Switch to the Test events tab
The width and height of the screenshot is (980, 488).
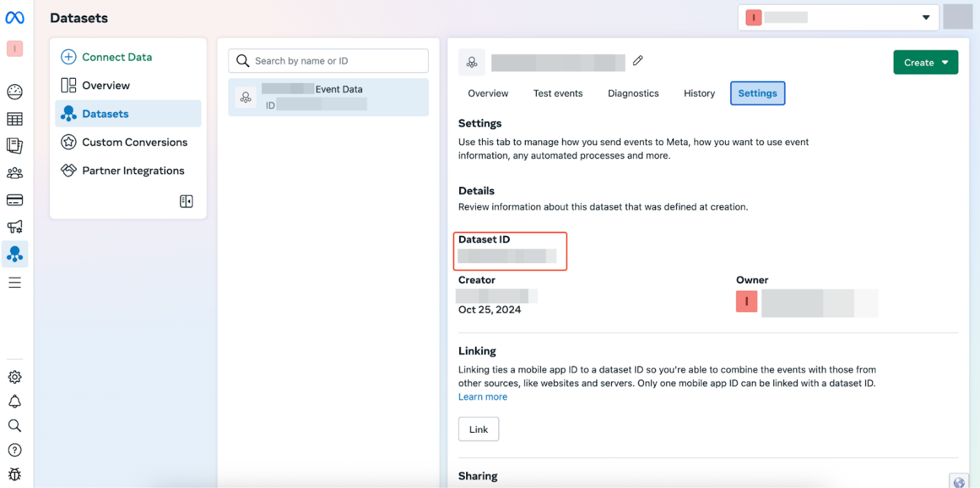pos(558,93)
